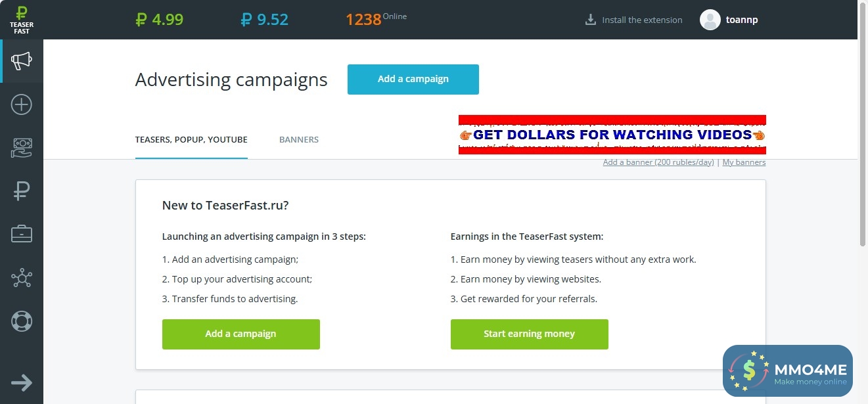This screenshot has width=868, height=404.
Task: Open the hand-with-cash earnings sidebar icon
Action: click(21, 148)
